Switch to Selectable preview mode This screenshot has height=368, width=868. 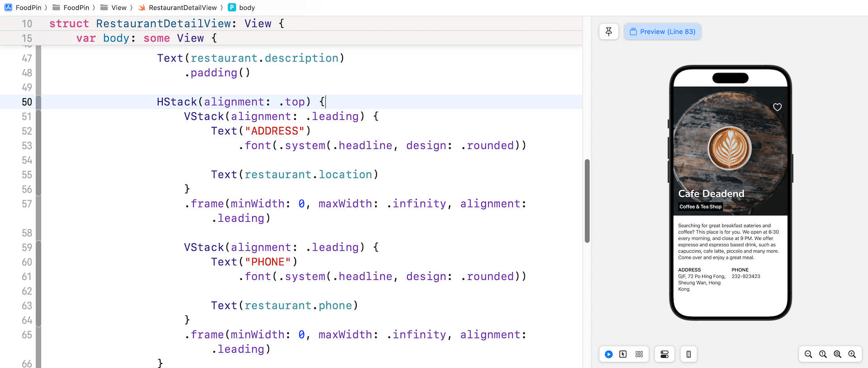(x=623, y=354)
